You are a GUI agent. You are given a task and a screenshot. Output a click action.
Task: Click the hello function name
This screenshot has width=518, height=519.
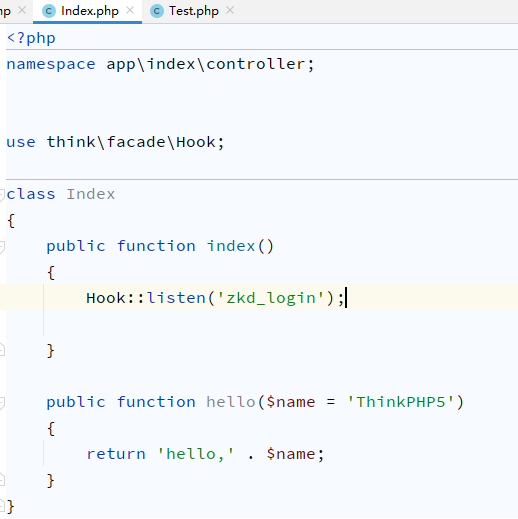tap(231, 402)
